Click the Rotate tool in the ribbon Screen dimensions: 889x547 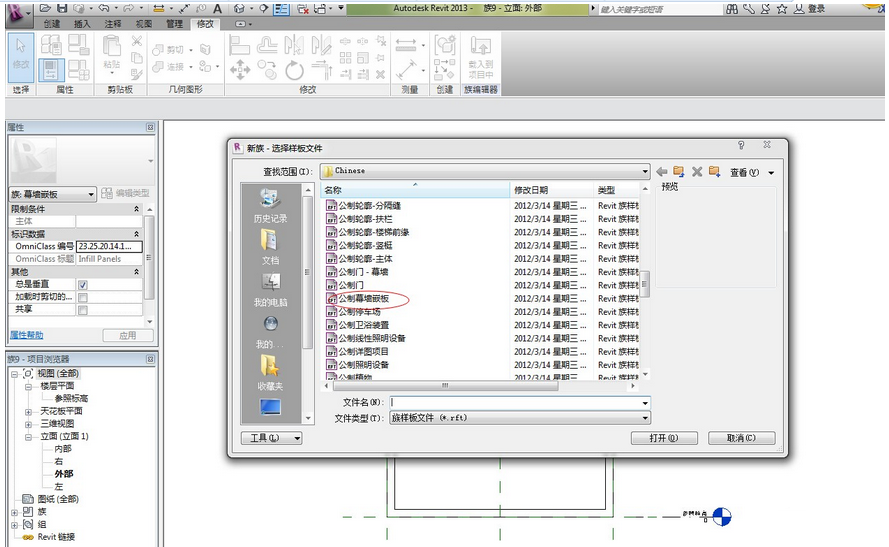(294, 70)
